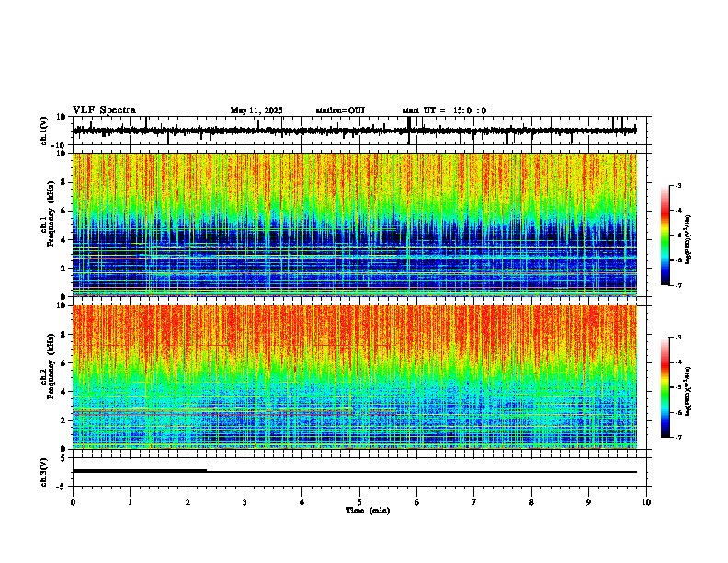Click the time axis tick label "6"
Screen dimensions: 728x563
pos(416,502)
